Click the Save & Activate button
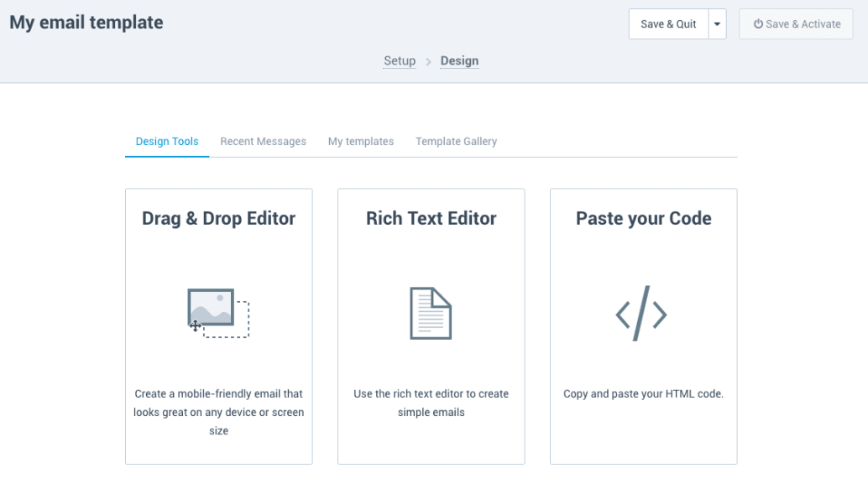868x494 pixels. [x=796, y=23]
